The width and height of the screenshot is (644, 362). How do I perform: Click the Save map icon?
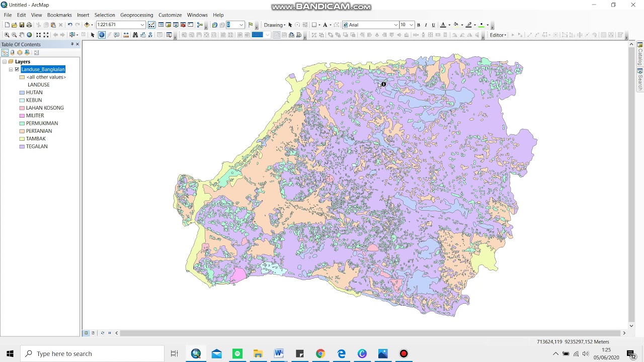(x=22, y=25)
